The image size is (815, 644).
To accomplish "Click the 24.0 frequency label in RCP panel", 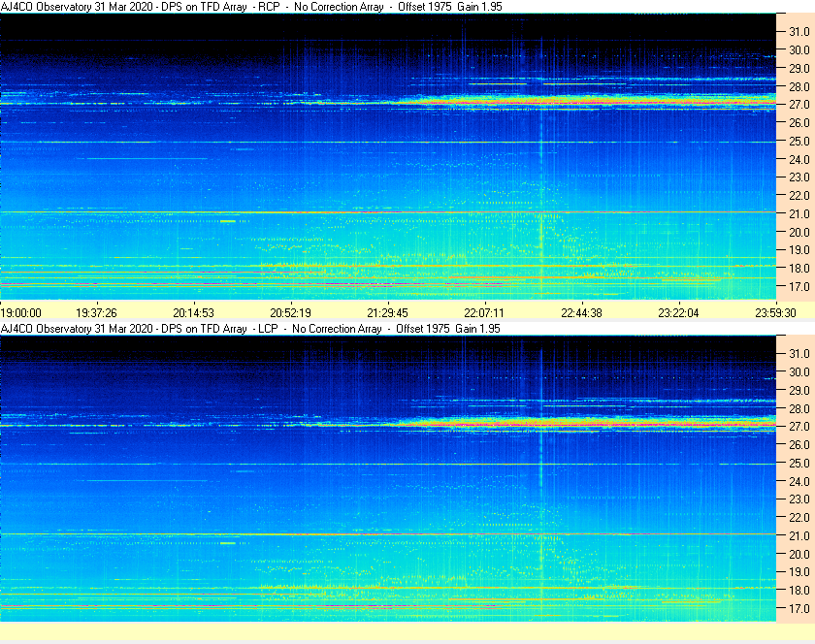I will (x=799, y=160).
